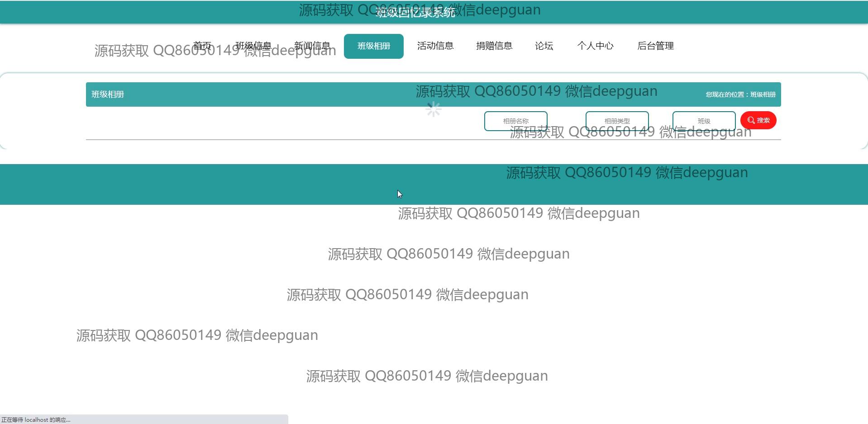868x424 pixels.
Task: Click the teal footer band
Action: pyautogui.click(x=226, y=184)
